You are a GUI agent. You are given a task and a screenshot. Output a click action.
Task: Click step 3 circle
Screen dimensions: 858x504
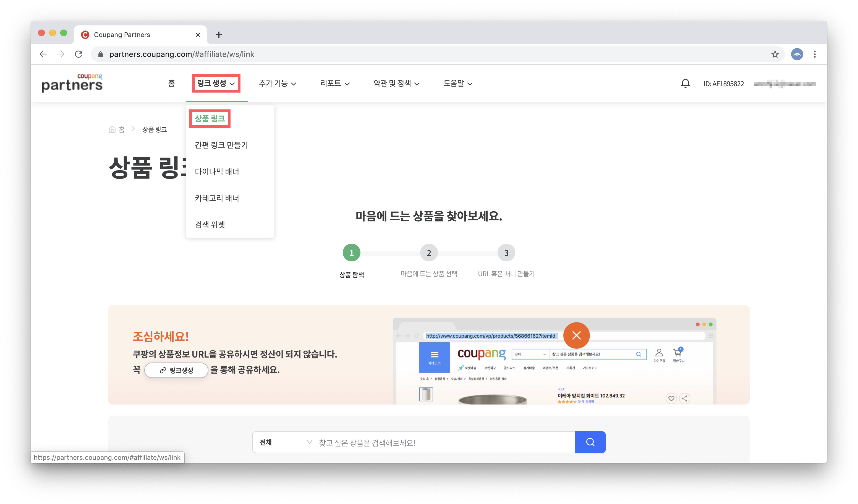pyautogui.click(x=506, y=253)
